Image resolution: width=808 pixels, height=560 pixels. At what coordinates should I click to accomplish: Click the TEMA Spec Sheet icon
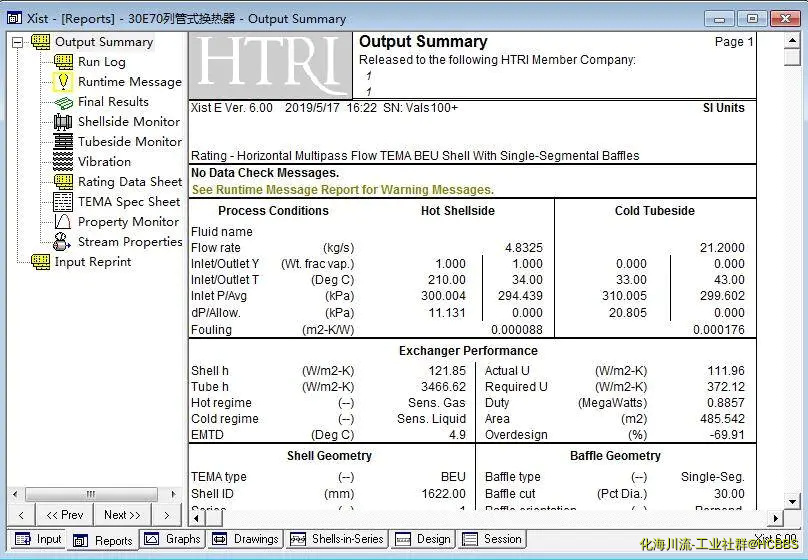point(63,201)
